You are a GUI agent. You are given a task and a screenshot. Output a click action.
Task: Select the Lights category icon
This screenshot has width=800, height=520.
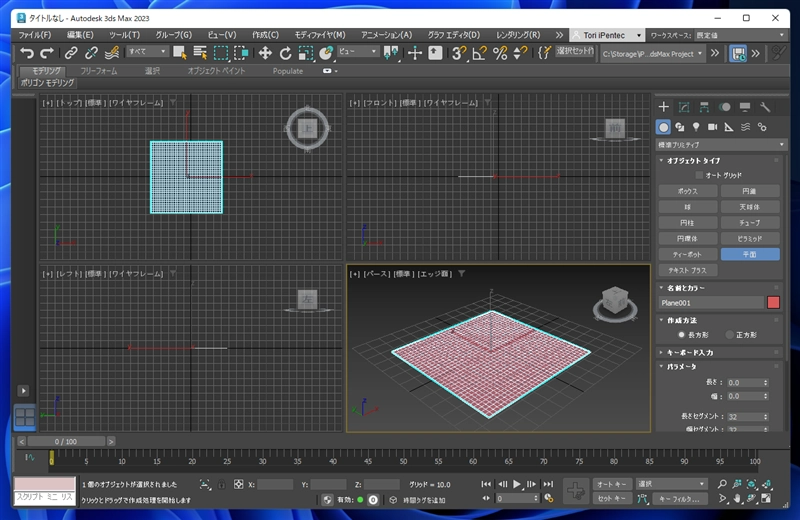tap(696, 127)
